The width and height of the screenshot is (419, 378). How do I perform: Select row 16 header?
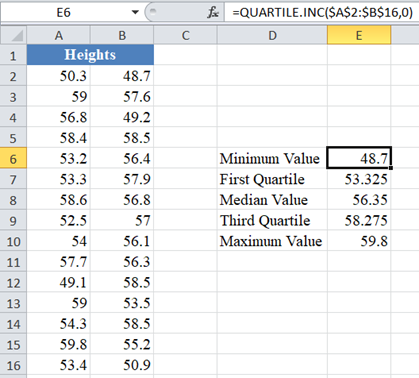tap(13, 365)
